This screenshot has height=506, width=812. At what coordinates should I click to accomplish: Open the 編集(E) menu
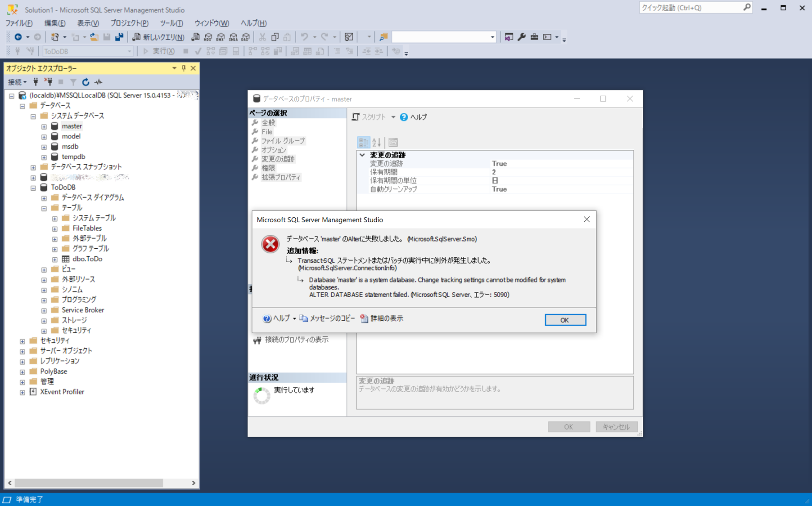(55, 23)
